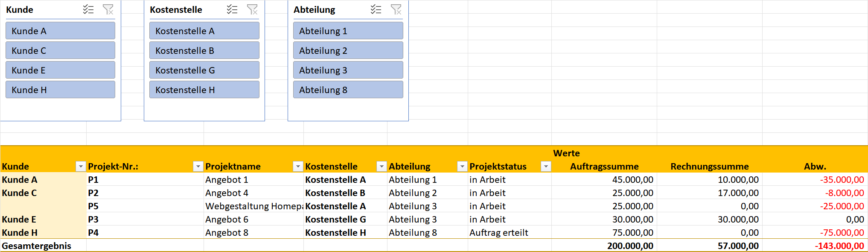Select the Werte header cell
Screen dimensions: 868x252
click(x=566, y=153)
